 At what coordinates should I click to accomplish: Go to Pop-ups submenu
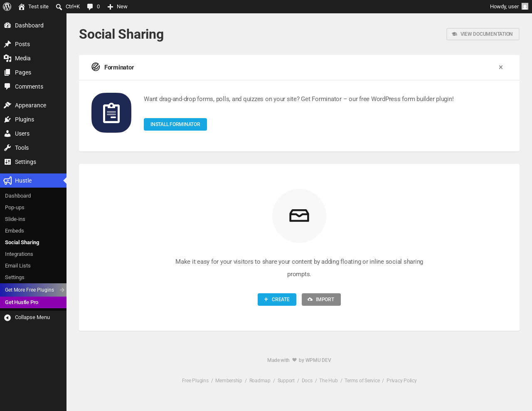click(x=15, y=208)
